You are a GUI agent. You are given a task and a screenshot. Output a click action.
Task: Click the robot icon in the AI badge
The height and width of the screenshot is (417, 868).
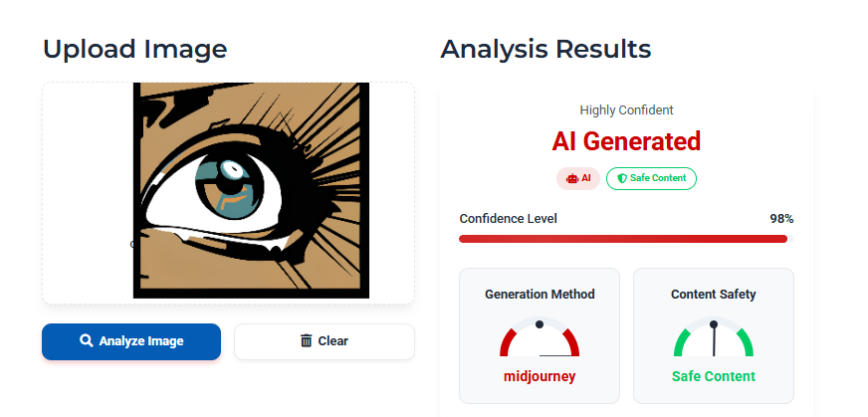coord(571,179)
